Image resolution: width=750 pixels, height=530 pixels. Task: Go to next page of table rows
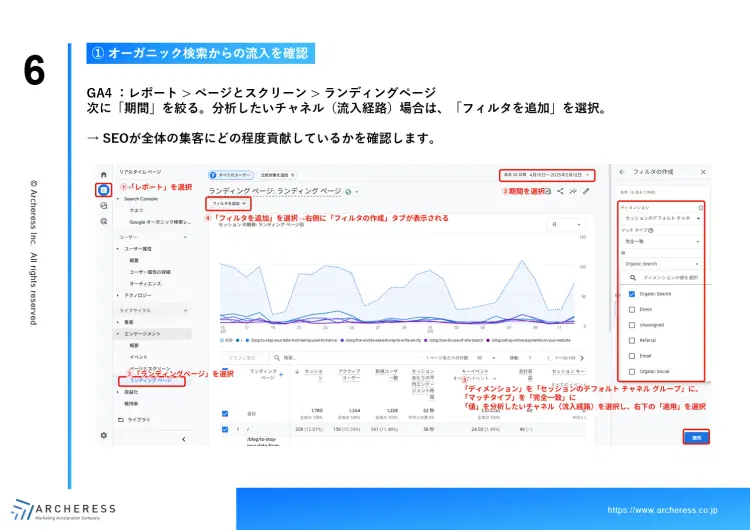pyautogui.click(x=582, y=358)
